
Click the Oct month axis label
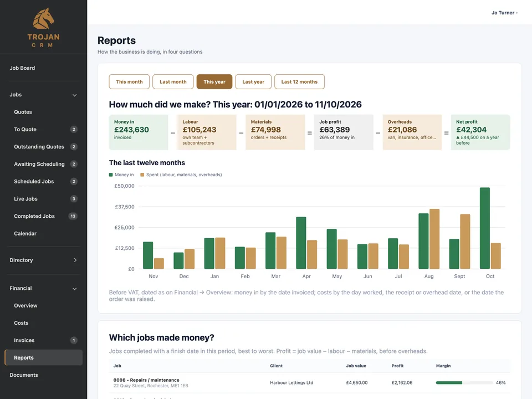tap(490, 276)
